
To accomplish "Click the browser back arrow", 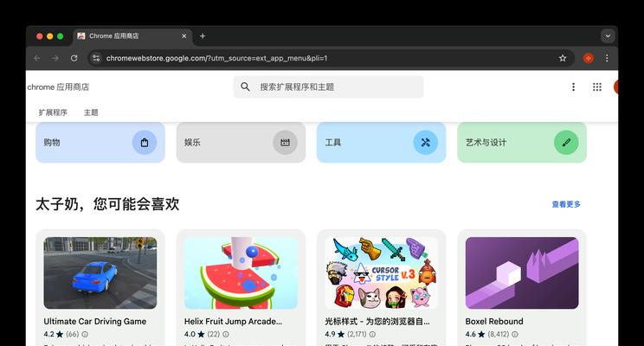I will click(x=37, y=58).
